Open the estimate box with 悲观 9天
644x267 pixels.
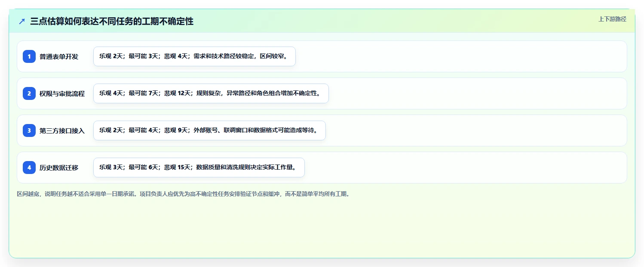coord(209,130)
